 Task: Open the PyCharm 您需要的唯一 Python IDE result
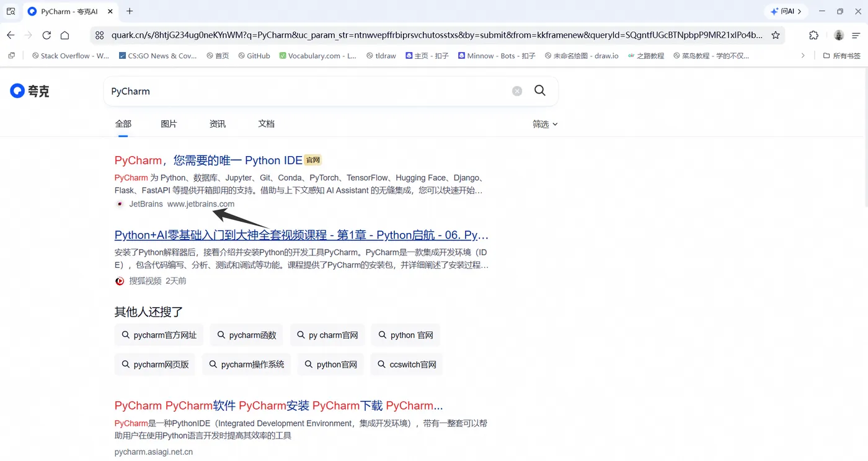click(x=208, y=160)
